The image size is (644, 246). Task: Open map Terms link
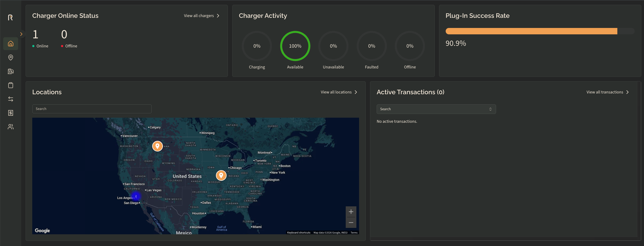tap(354, 233)
